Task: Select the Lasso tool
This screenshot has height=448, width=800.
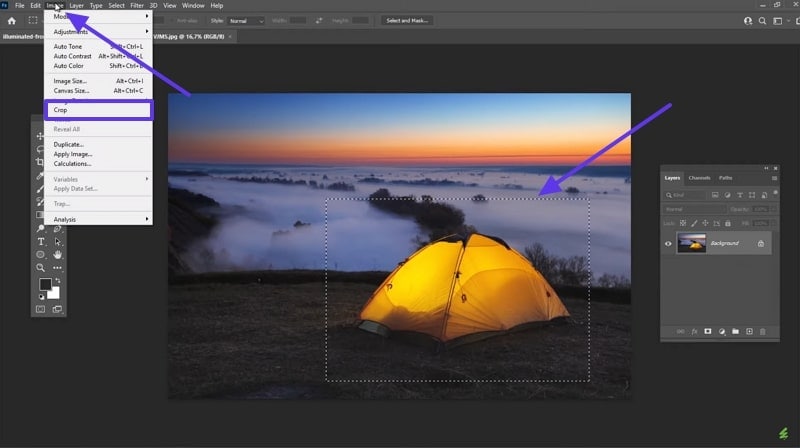Action: click(40, 149)
